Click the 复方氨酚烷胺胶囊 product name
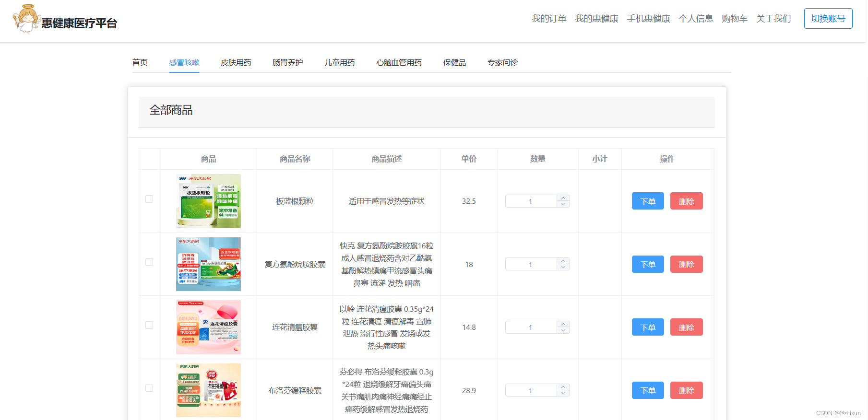This screenshot has width=868, height=420. click(x=295, y=264)
